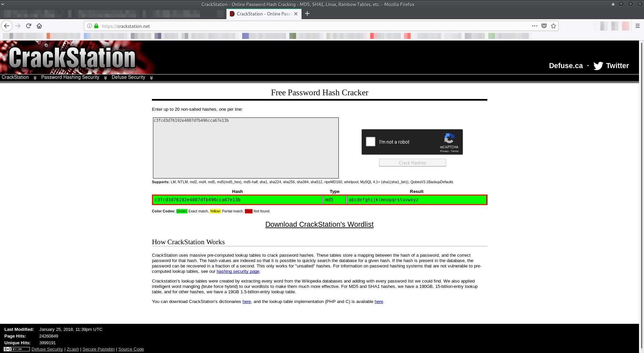Select the abcdefghijklmnopqrstuvwxyz result cell
This screenshot has height=353, width=644.
click(416, 200)
